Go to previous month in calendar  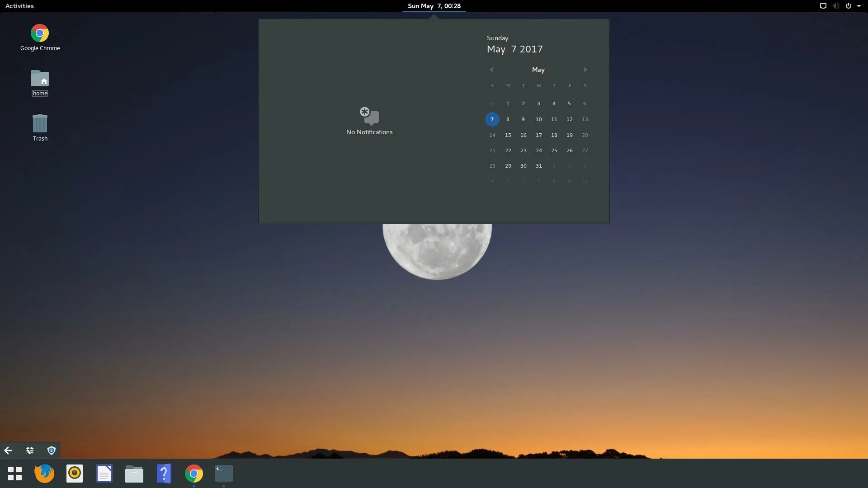(491, 70)
